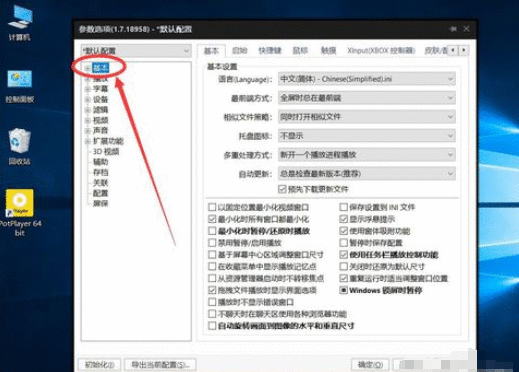
Task: Open the 相似文件策略 dropdown
Action: pyautogui.click(x=367, y=117)
